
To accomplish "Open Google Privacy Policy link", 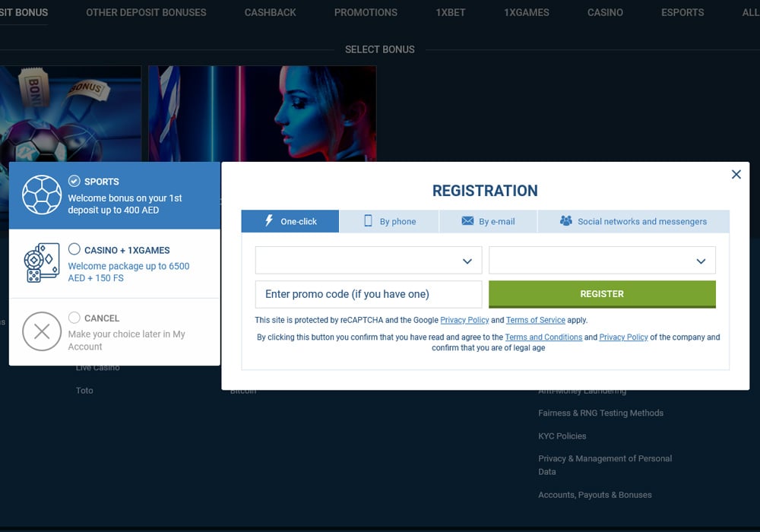I will coord(464,320).
